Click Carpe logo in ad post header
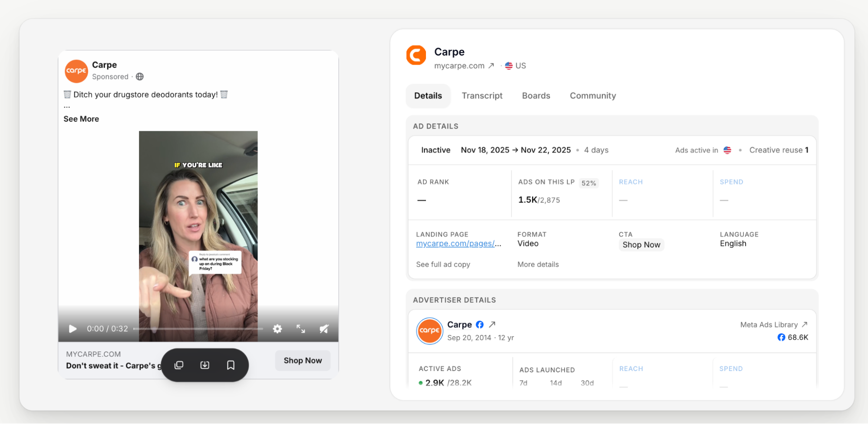 tap(76, 71)
